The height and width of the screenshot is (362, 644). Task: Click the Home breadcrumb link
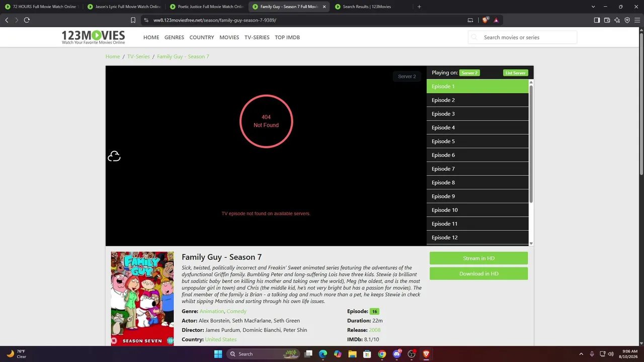point(113,56)
